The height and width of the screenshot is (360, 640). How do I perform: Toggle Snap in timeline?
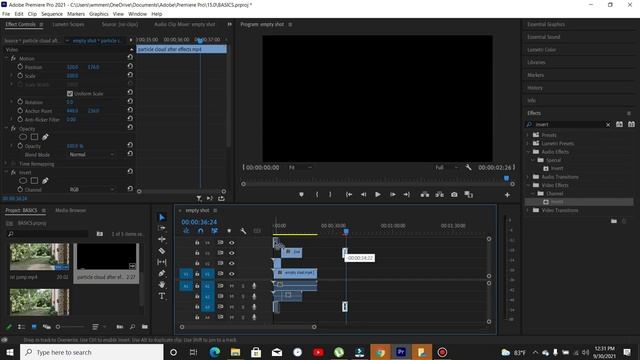200,231
